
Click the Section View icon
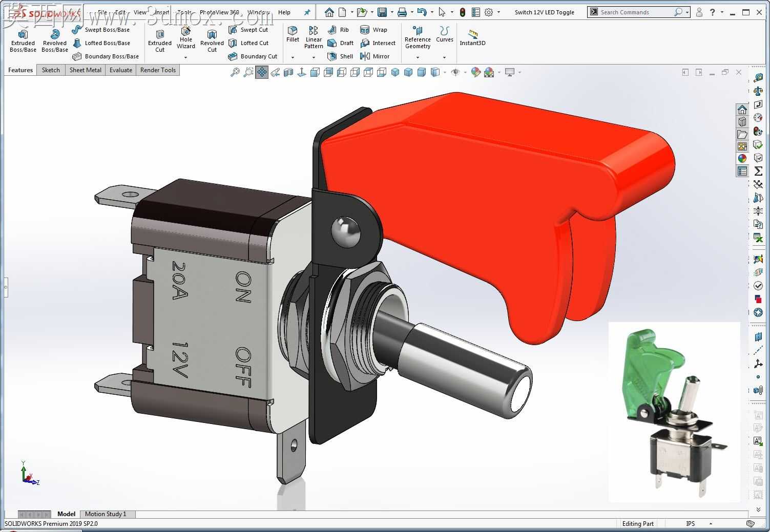click(288, 72)
